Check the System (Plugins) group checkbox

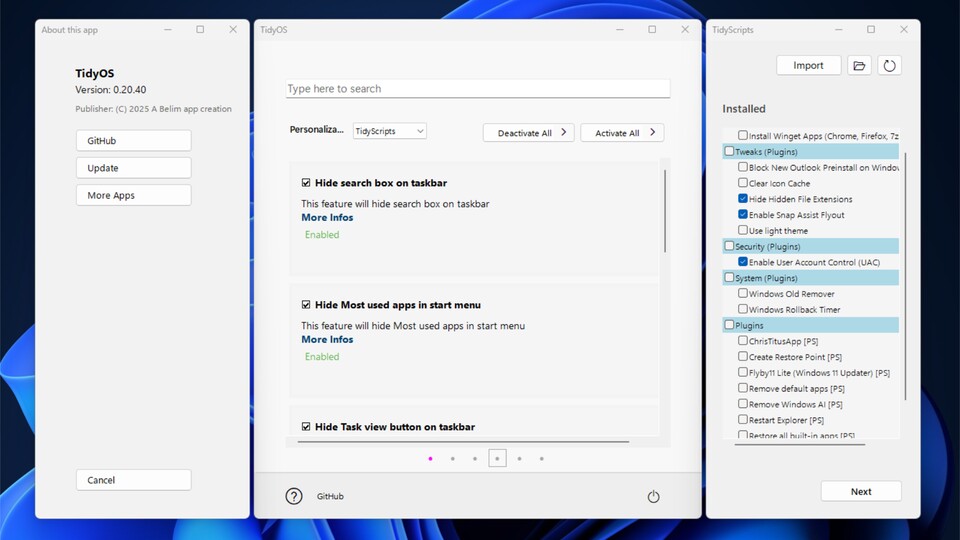click(729, 277)
